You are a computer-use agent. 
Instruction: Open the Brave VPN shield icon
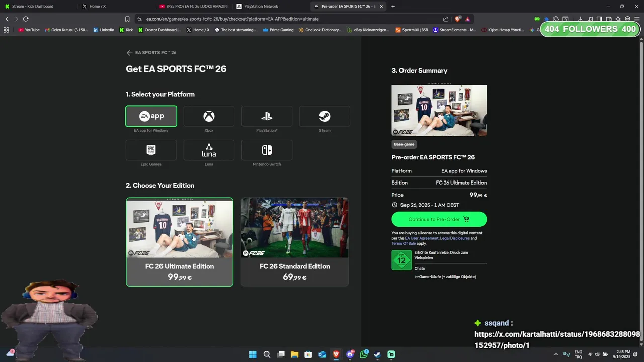pyautogui.click(x=627, y=19)
